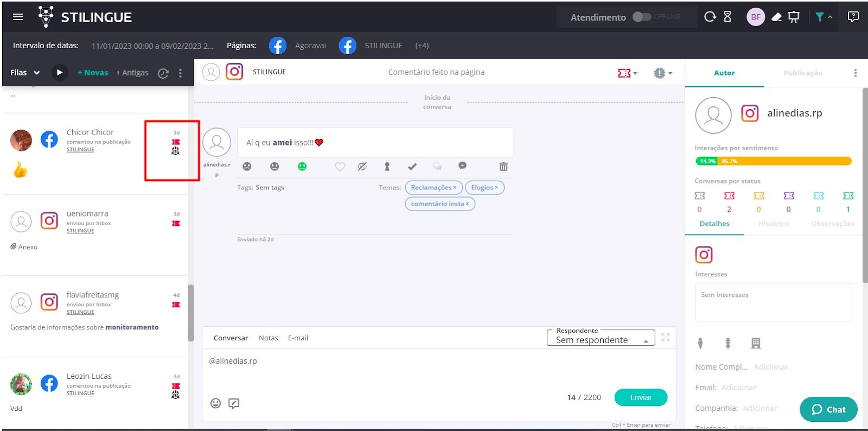Open the Leozin Lucas conversation
Screen dimensions: 868x431
click(x=95, y=394)
